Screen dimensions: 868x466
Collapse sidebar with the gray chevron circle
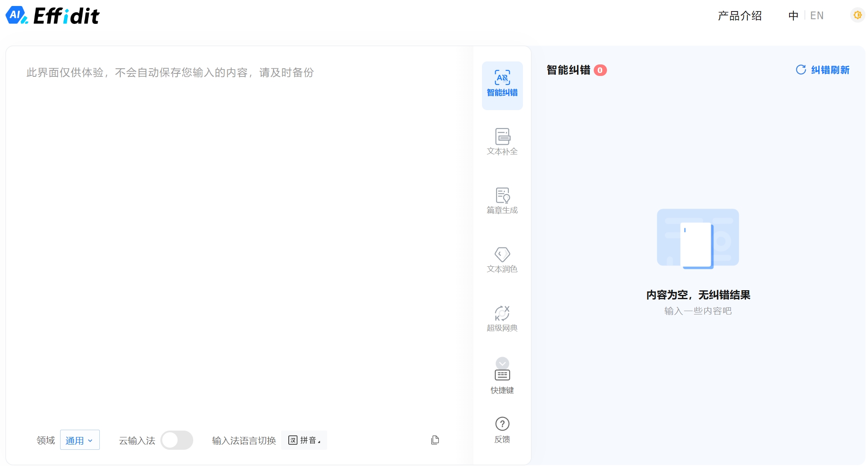(x=502, y=363)
